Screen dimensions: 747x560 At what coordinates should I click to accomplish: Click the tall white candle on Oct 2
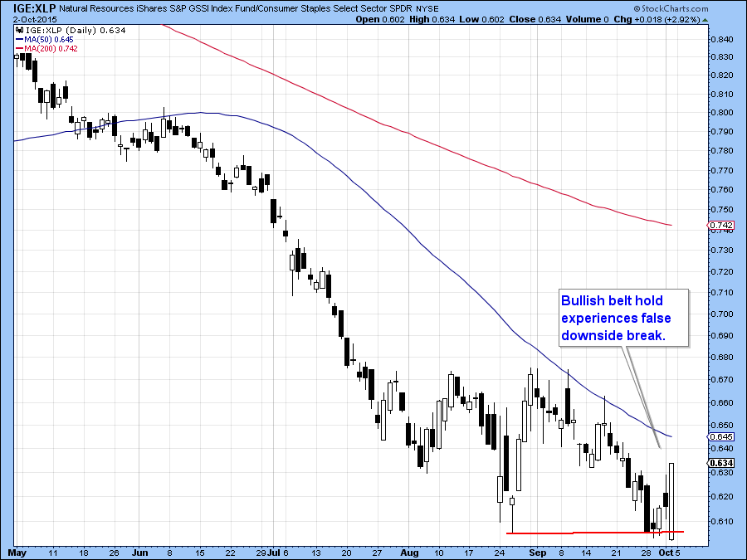click(671, 501)
